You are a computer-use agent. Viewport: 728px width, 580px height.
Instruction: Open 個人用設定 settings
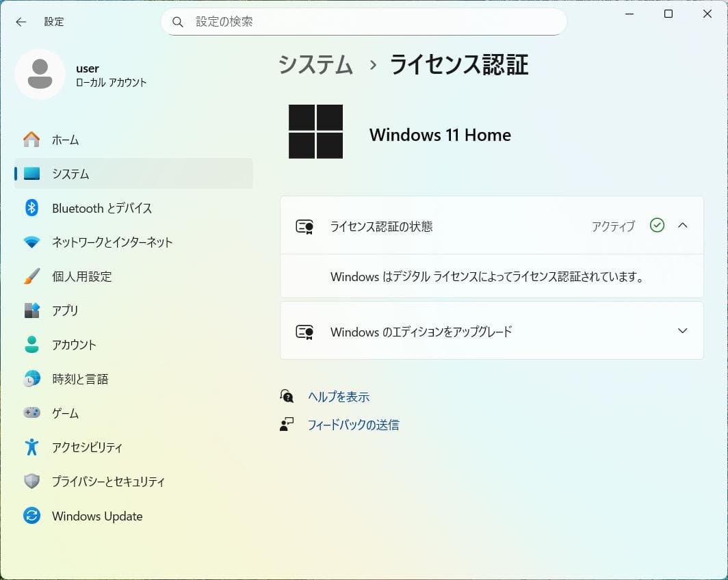coord(133,276)
